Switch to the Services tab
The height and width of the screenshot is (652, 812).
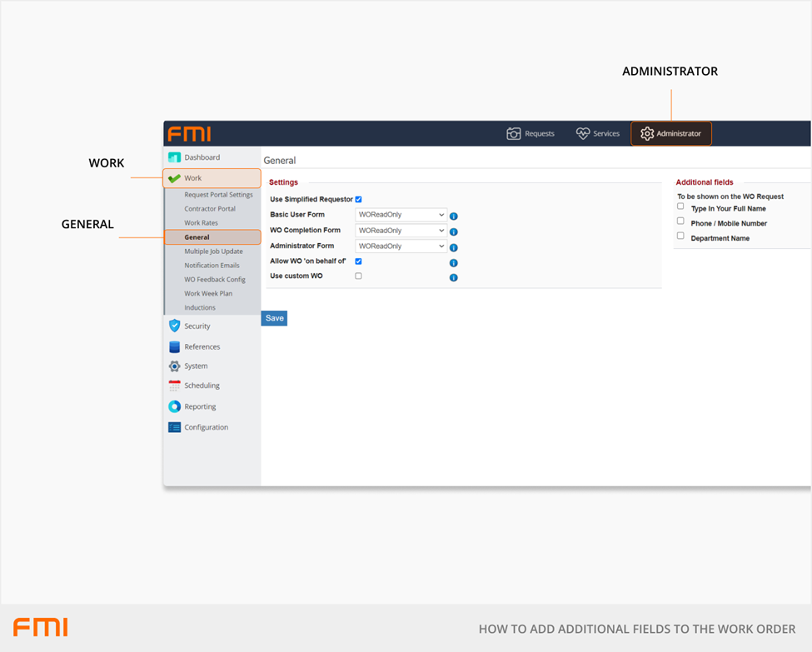tap(598, 134)
